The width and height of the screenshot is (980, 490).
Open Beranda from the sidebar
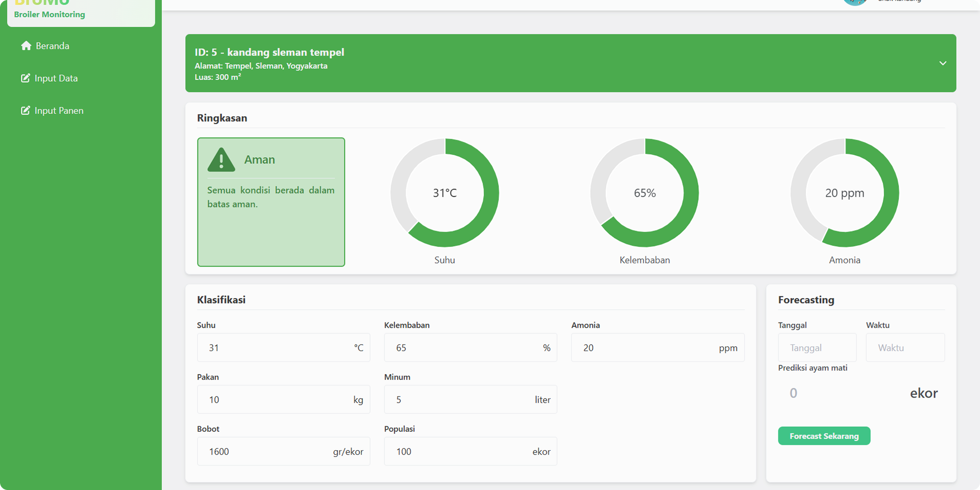click(x=45, y=46)
